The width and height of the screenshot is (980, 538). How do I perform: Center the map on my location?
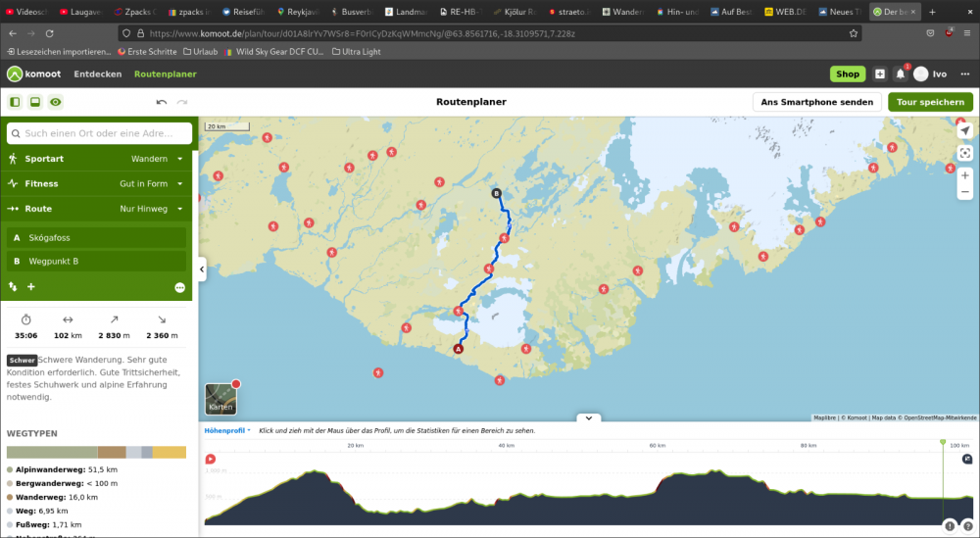965,130
